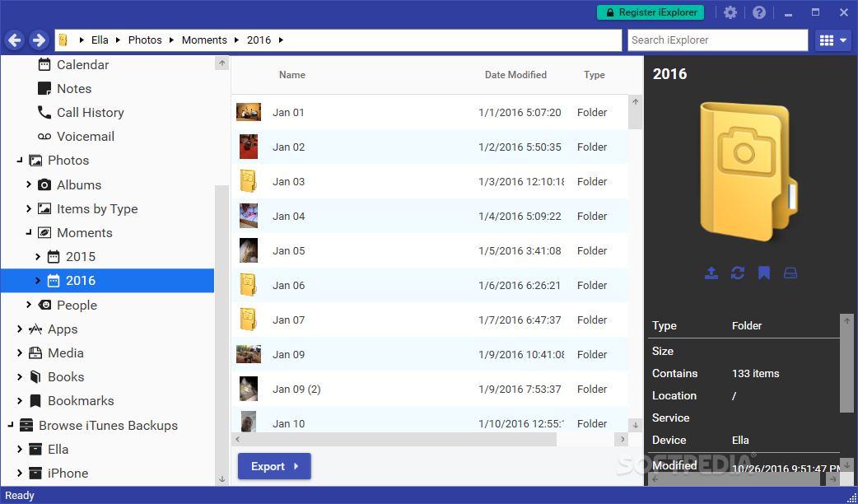Collapse Browse iTunes Backups node

point(11,425)
